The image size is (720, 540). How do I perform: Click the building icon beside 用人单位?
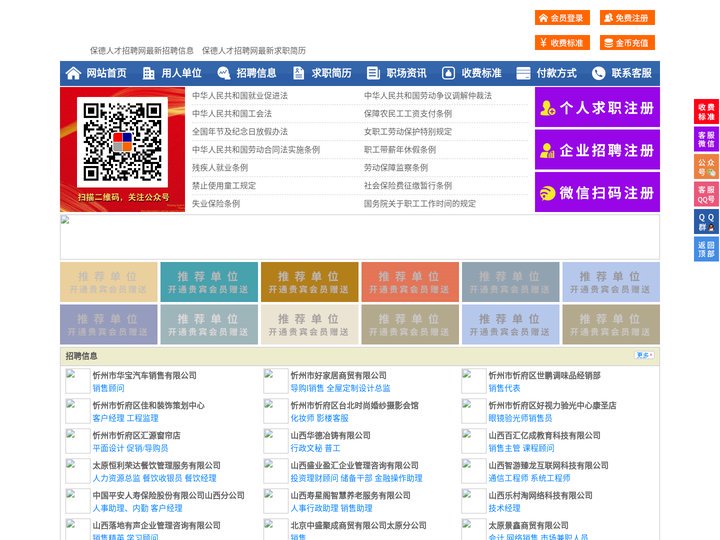(148, 73)
